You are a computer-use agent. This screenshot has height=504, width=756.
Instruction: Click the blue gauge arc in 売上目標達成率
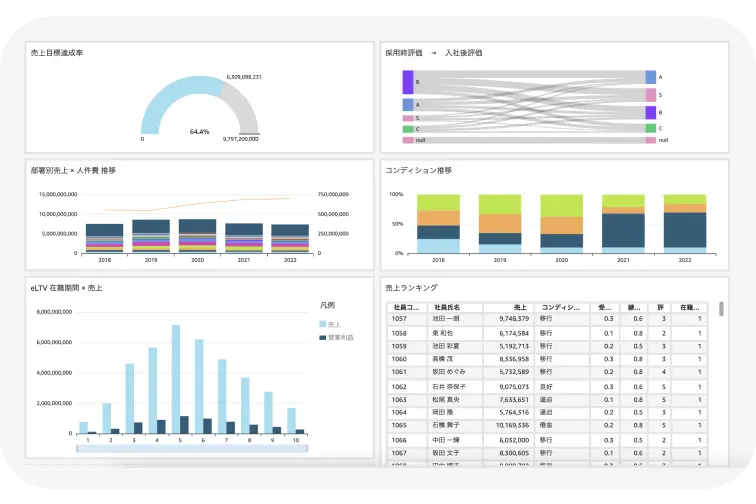(165, 105)
